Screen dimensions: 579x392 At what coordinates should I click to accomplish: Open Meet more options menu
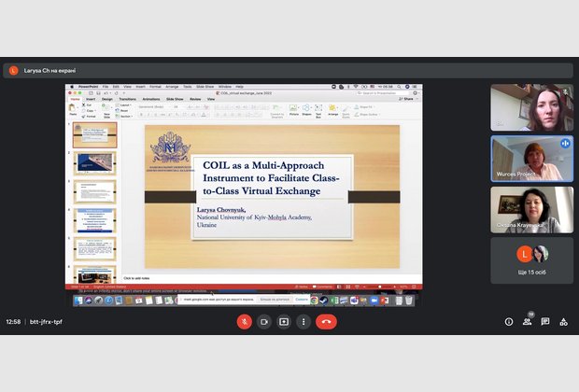(x=304, y=322)
